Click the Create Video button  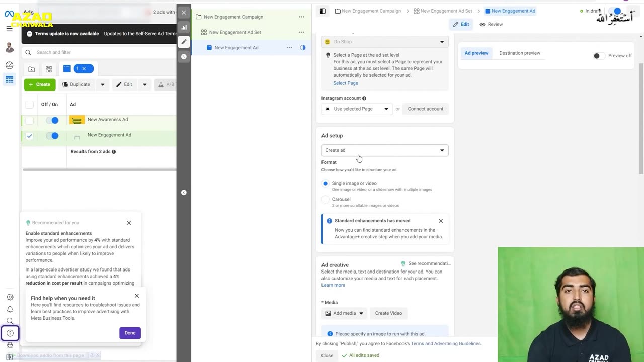[x=388, y=313]
